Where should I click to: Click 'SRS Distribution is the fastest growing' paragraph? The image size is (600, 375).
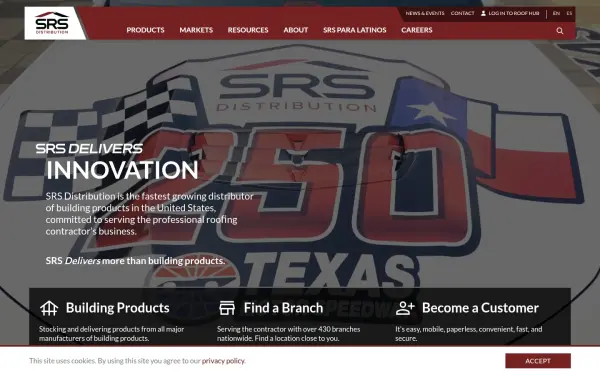coord(149,214)
